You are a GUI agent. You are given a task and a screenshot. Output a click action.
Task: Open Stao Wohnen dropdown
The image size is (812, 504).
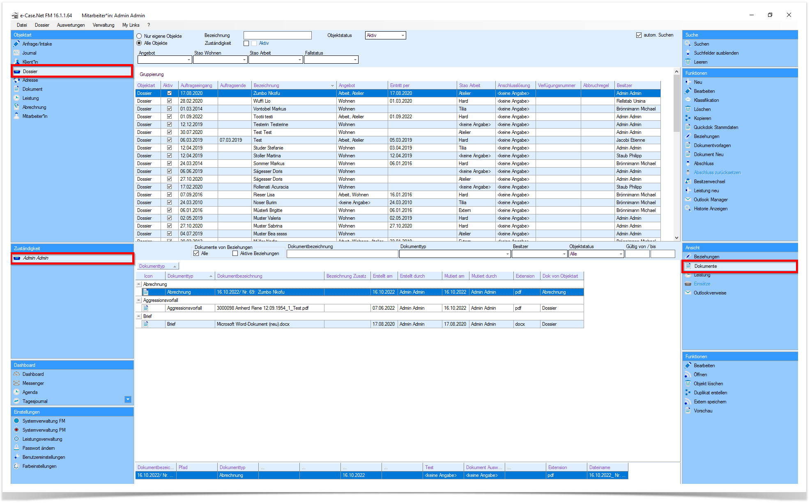click(244, 60)
